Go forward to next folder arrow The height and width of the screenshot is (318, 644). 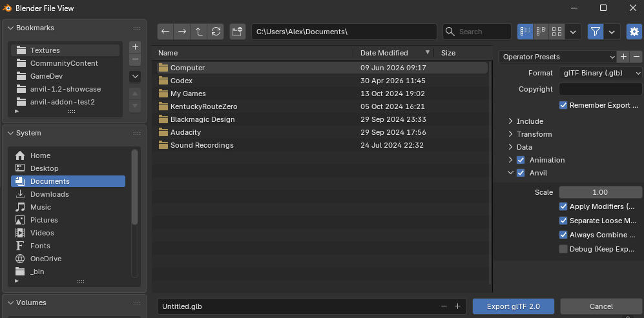182,32
